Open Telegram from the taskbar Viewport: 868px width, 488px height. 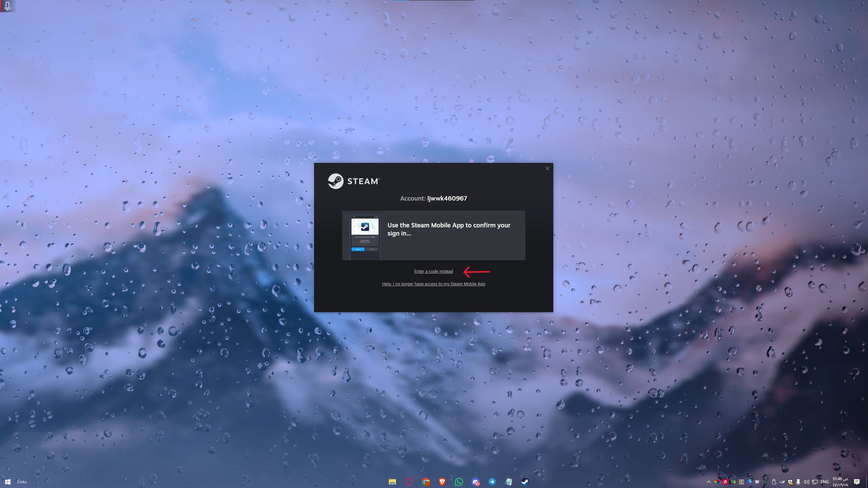point(492,482)
